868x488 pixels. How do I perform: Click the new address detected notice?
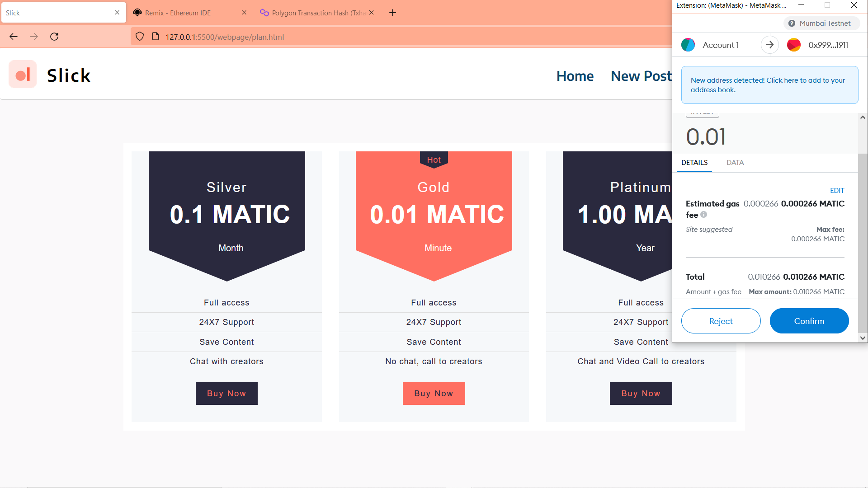[769, 85]
